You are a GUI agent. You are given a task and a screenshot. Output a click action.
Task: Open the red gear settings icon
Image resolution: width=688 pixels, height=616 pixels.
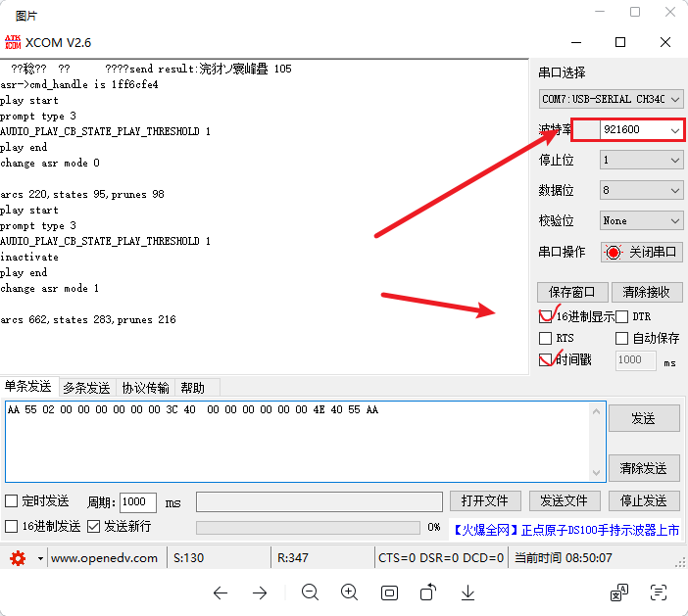[18, 558]
